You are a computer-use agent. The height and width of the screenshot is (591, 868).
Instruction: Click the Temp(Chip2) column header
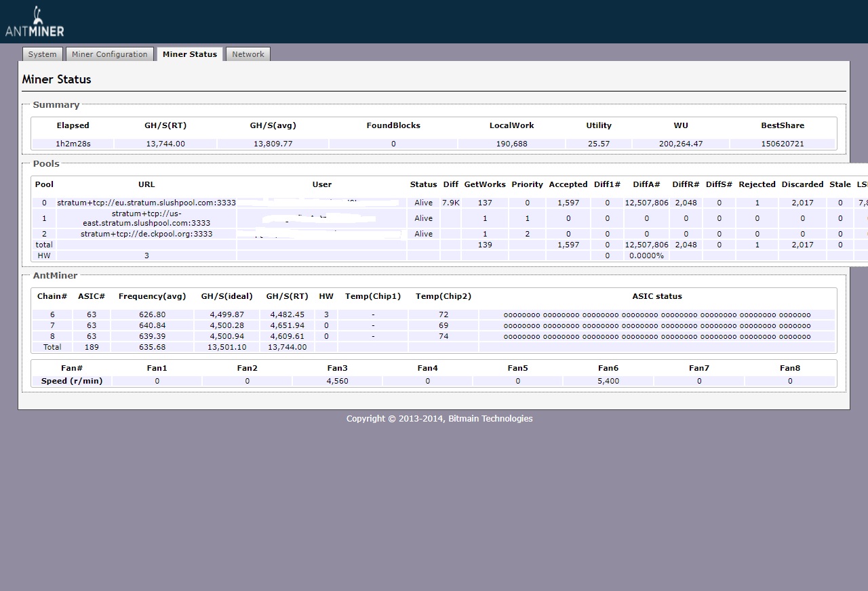tap(443, 296)
